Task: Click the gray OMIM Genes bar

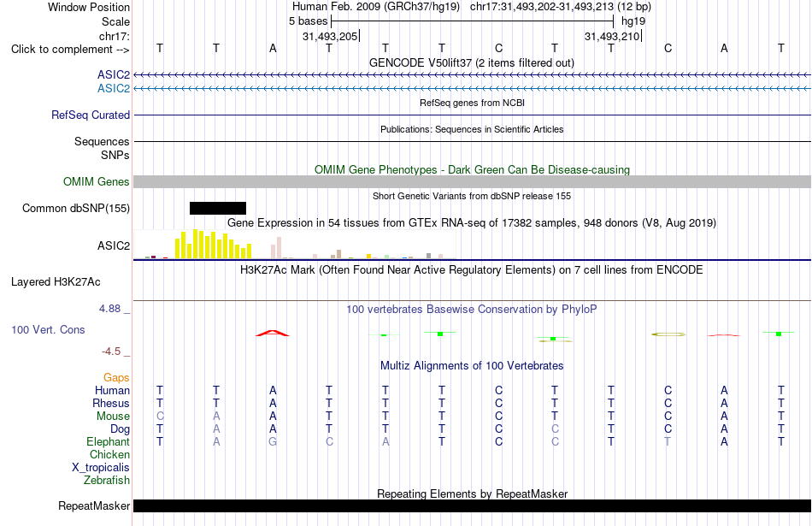Action: [472, 182]
